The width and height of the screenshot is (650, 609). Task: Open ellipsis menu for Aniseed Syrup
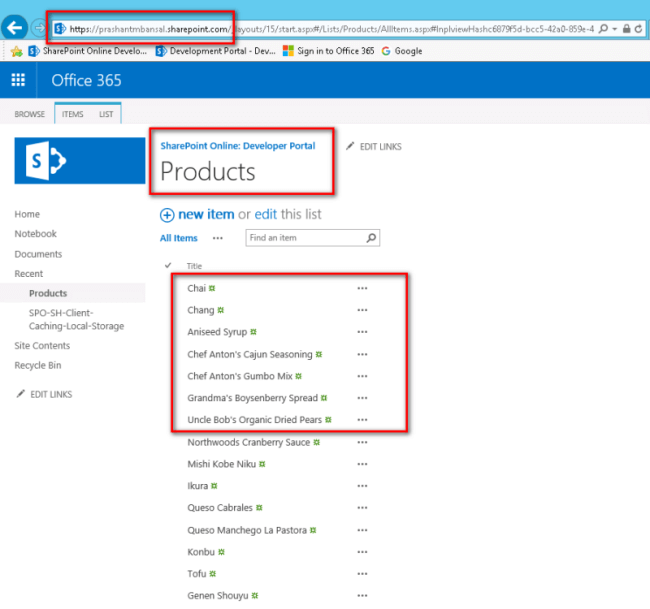362,332
